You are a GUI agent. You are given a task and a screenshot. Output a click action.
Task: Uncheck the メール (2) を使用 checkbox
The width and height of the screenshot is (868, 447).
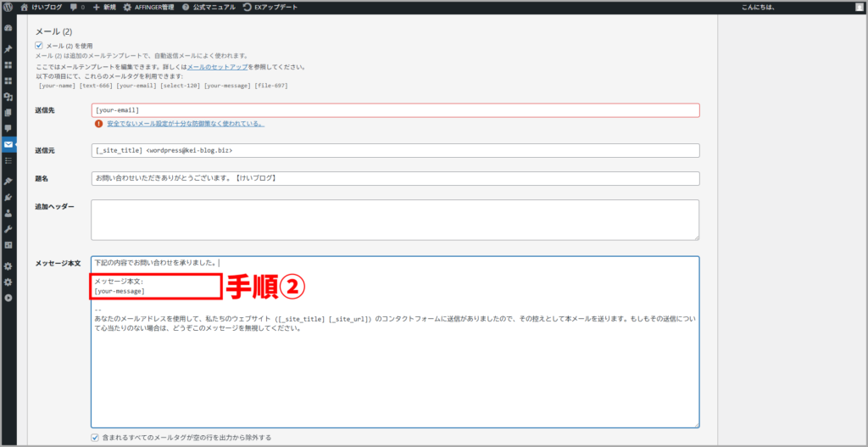tap(39, 45)
